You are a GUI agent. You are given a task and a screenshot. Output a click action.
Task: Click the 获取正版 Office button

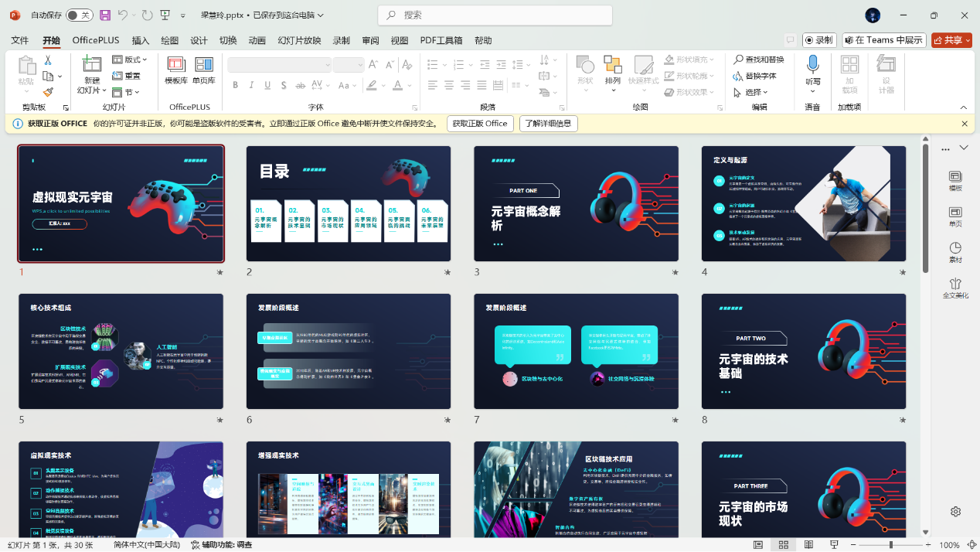[x=480, y=124]
